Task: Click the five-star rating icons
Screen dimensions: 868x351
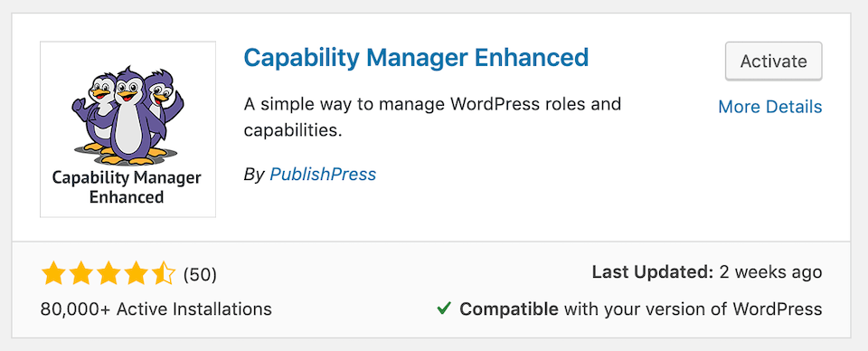Action: tap(108, 273)
